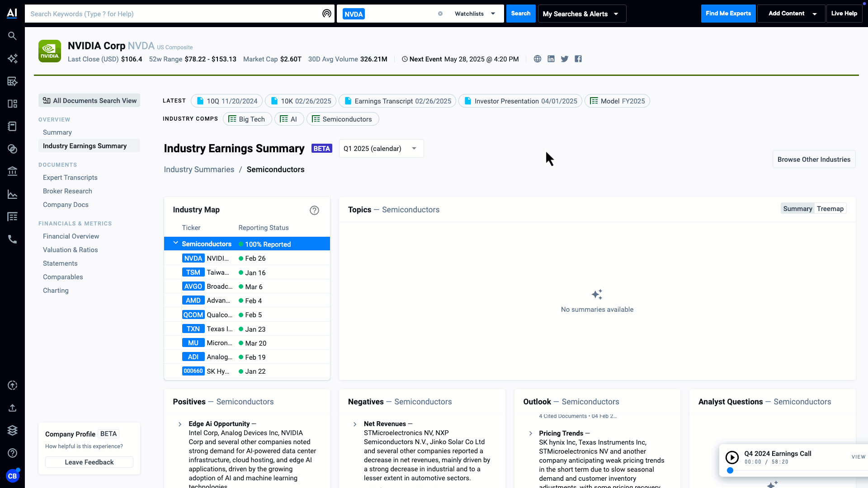The height and width of the screenshot is (488, 868).
Task: Open the help question mark in sidebar
Action: click(12, 453)
